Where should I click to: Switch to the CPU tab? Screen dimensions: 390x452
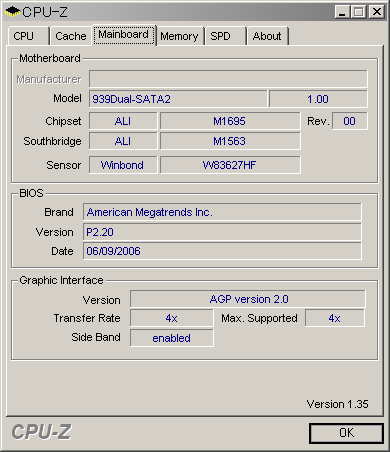point(28,36)
